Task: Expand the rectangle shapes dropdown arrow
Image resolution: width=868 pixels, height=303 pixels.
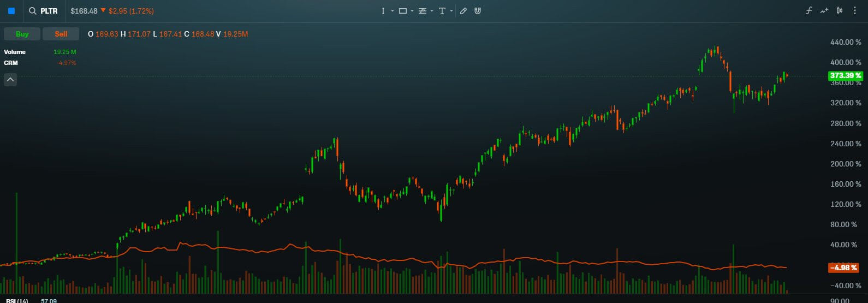Action: tap(412, 11)
